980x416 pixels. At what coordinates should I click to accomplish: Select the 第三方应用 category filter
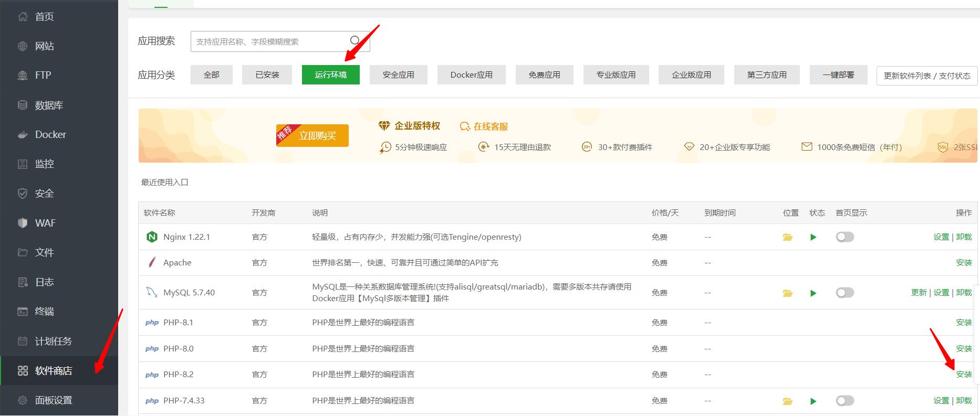(x=767, y=75)
